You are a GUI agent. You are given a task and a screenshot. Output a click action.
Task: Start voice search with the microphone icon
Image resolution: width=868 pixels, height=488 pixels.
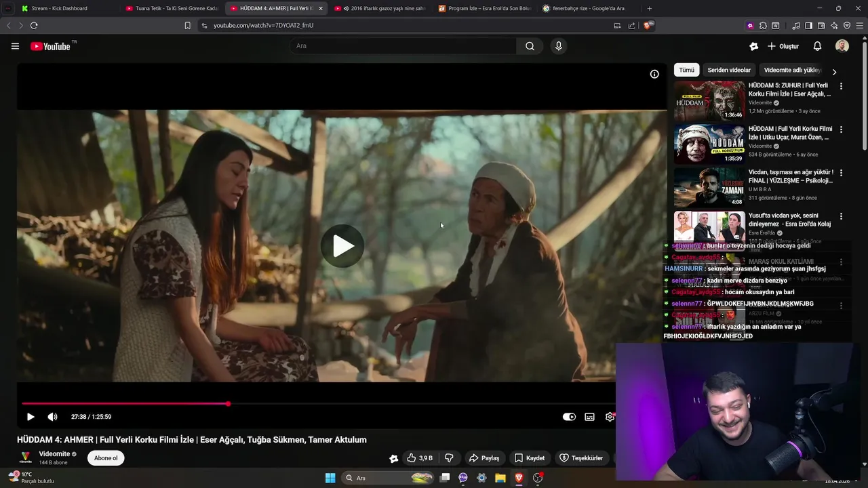(x=559, y=46)
